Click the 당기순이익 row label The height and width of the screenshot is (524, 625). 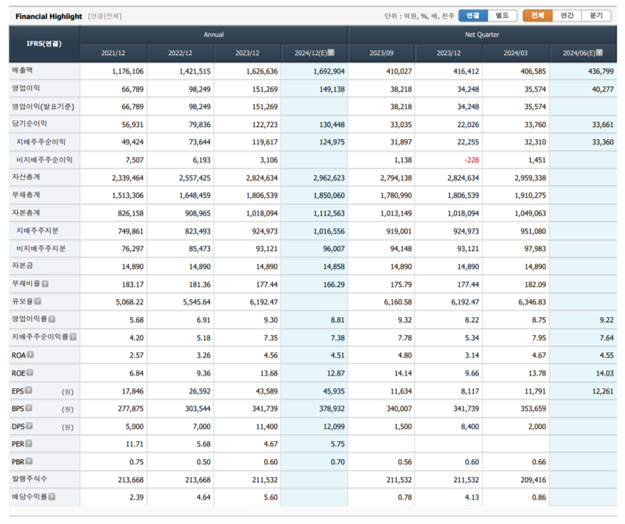[29, 124]
